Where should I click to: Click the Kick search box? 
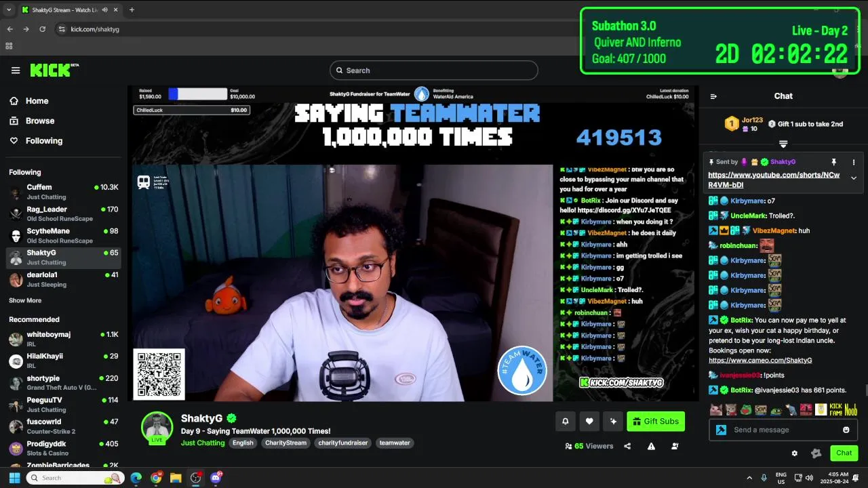pos(434,70)
